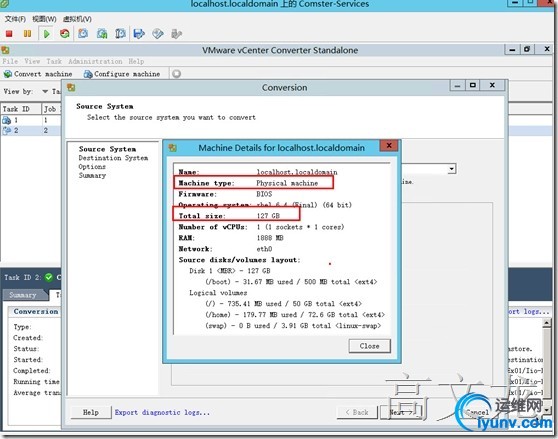Screen dimensions: 558x439
Task: Click the scrollbar up arrow in task details pane
Action: tap(547, 323)
